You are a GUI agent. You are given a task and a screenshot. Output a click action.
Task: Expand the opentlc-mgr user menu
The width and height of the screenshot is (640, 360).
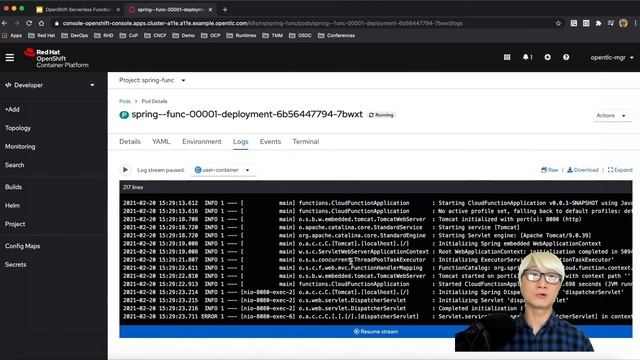(x=611, y=58)
